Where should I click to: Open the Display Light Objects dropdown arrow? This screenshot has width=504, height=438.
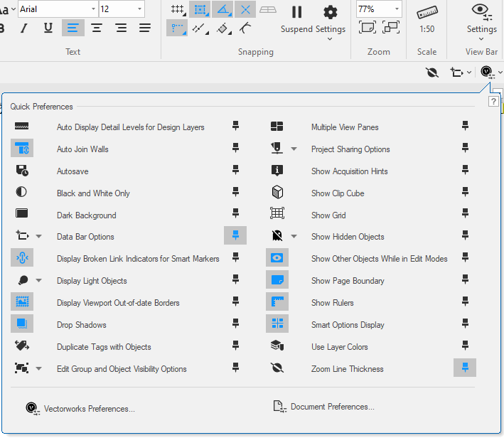pyautogui.click(x=39, y=281)
